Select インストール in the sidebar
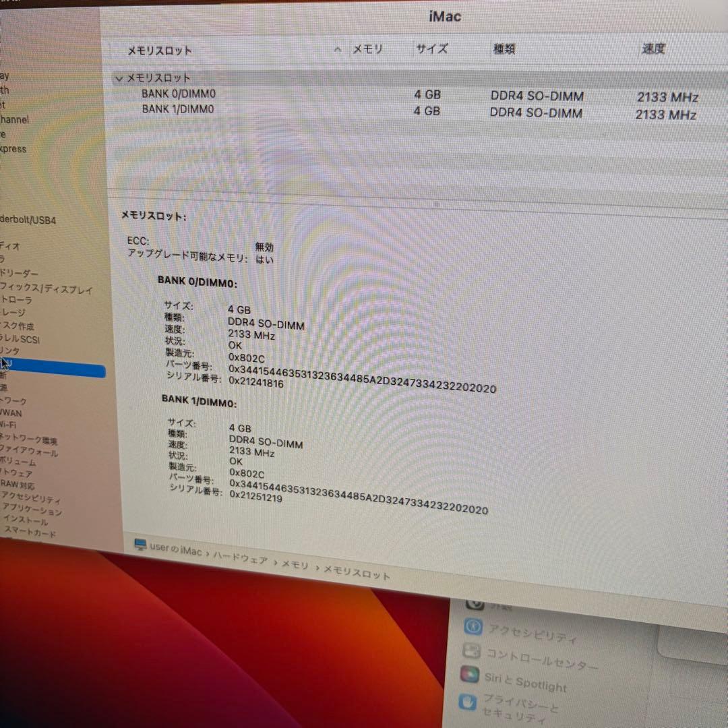 (26, 520)
